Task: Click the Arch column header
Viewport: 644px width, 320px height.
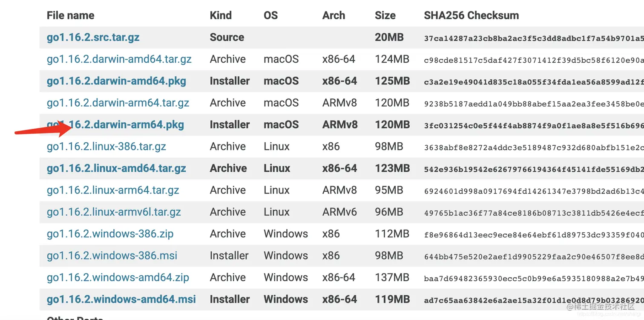Action: 333,16
